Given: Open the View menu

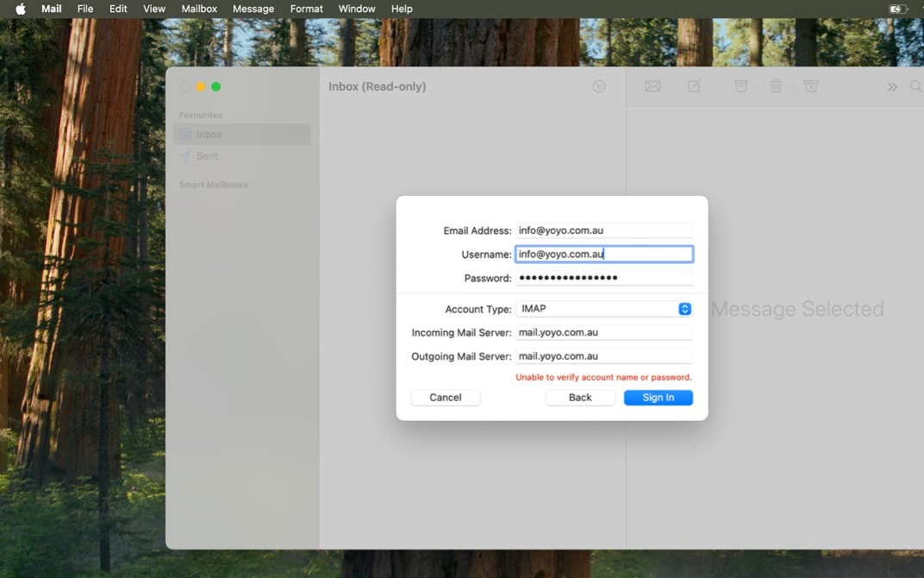Looking at the screenshot, I should (x=154, y=9).
